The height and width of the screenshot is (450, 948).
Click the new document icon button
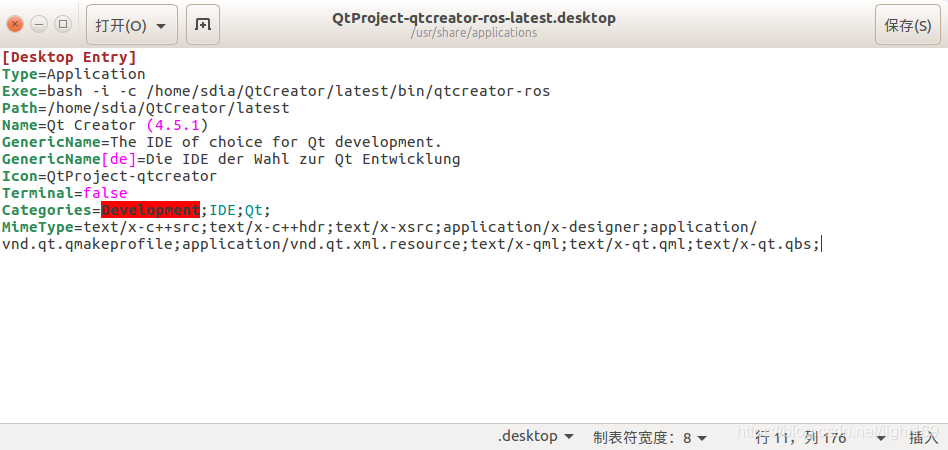click(203, 25)
